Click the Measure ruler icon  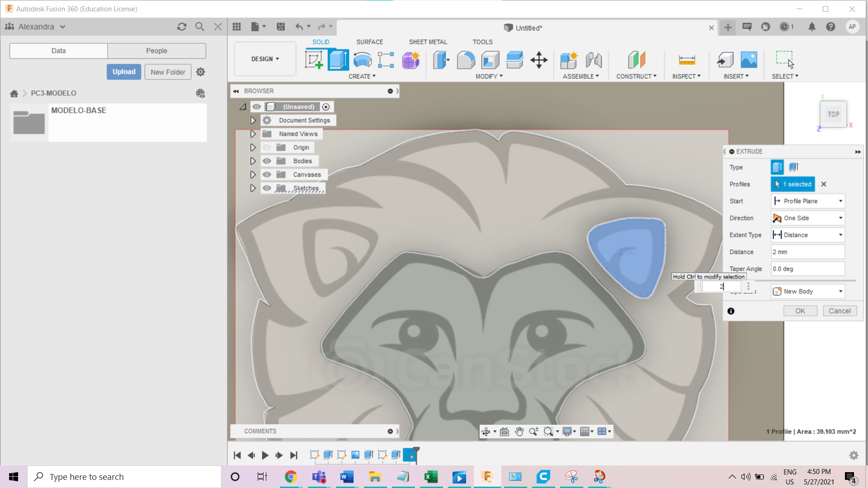tap(687, 60)
